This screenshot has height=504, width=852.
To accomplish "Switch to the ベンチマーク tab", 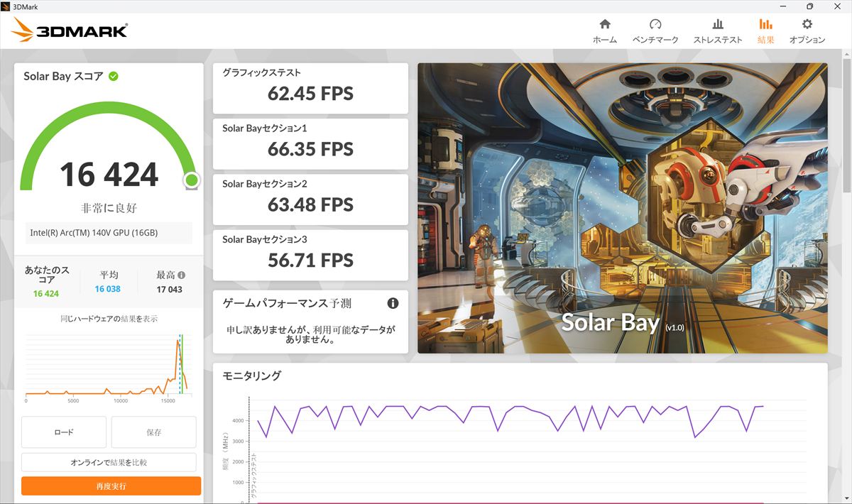I will pos(655,31).
